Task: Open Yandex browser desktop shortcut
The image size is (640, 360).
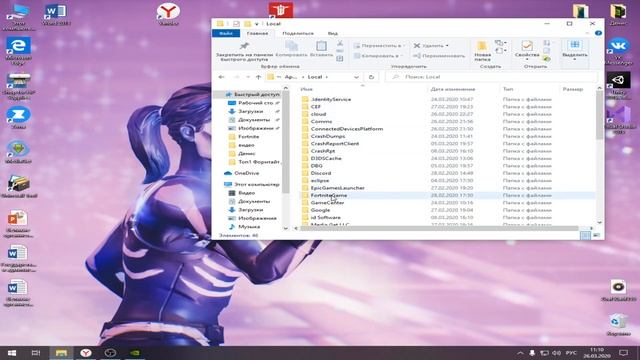Action: point(168,15)
